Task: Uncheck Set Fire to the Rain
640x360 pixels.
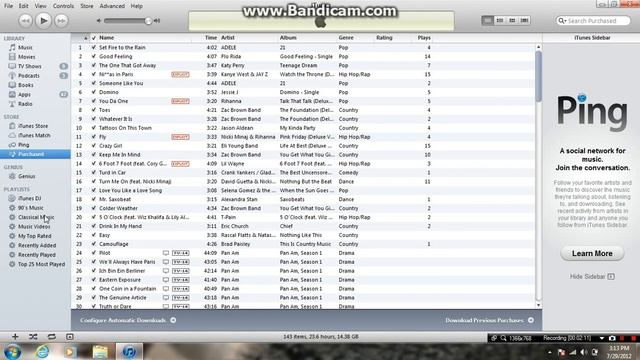Action: (94, 47)
